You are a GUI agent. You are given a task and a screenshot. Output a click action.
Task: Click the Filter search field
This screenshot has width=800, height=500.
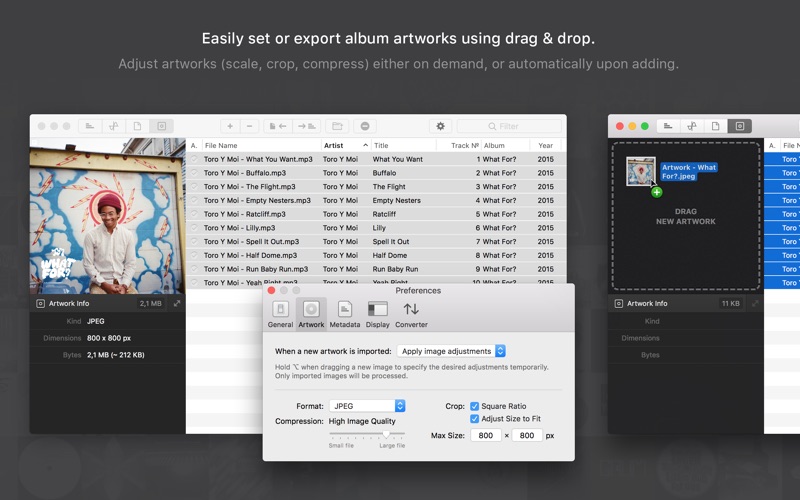tap(509, 126)
